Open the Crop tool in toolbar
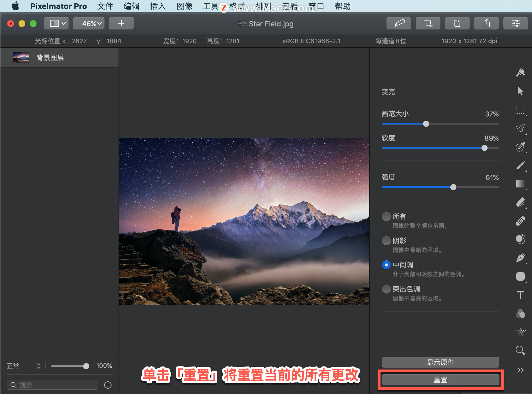Screen dimensions: 532x394 click(428, 23)
